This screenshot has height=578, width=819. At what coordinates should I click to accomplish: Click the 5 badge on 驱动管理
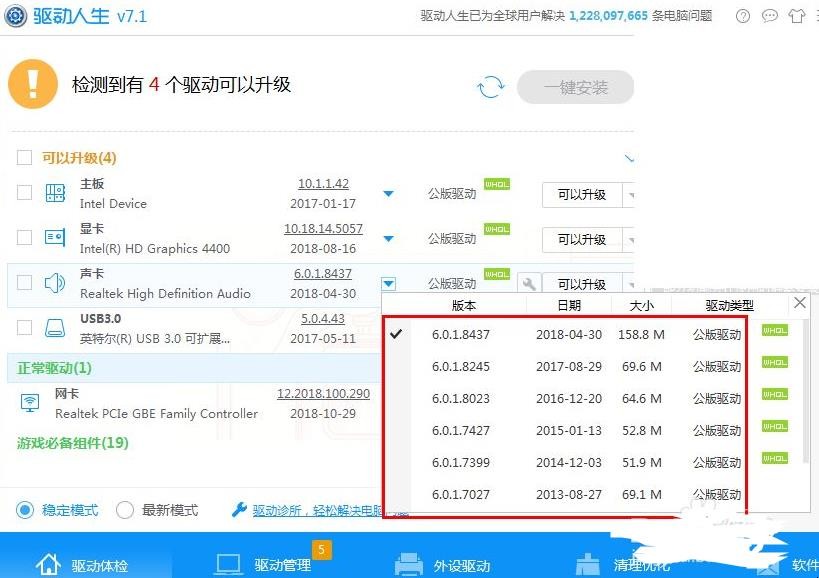(x=322, y=549)
